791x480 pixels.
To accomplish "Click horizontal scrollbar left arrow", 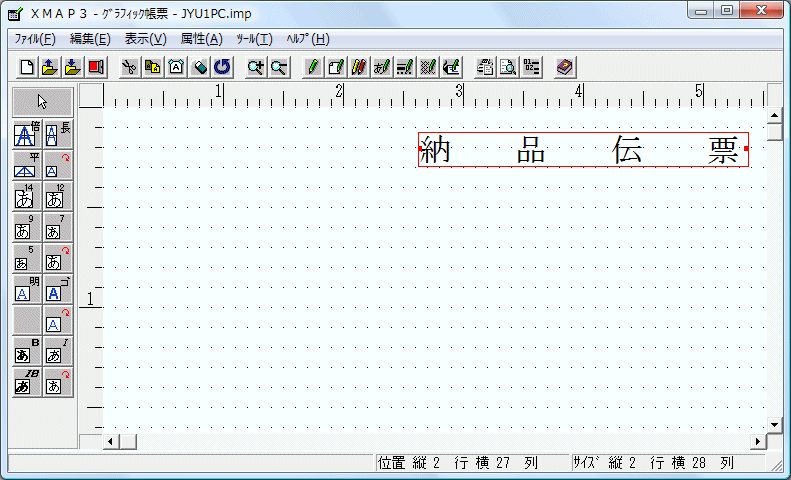I will pos(110,442).
